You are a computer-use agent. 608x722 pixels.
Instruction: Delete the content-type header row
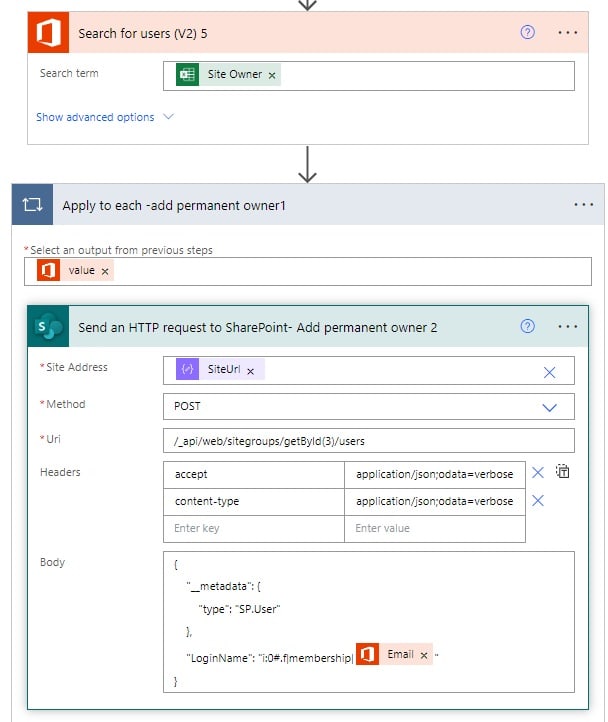(538, 501)
